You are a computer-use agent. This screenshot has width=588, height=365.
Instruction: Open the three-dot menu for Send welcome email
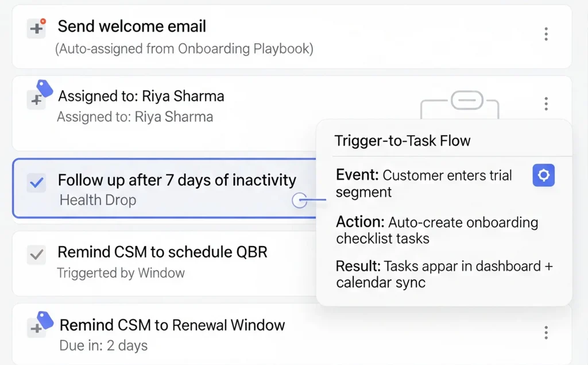[546, 34]
